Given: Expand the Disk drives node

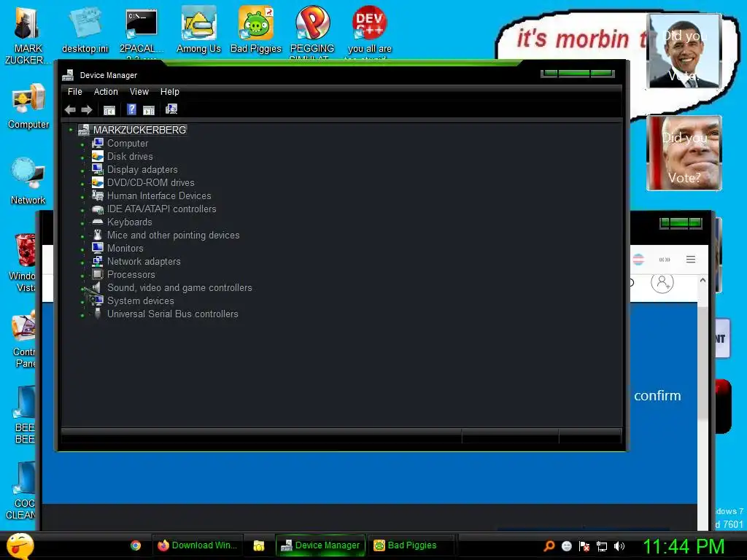Looking at the screenshot, I should point(82,157).
